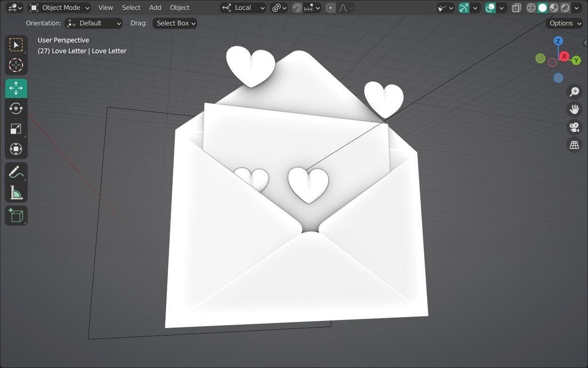
Task: Select the Scale tool
Action: pyautogui.click(x=16, y=129)
